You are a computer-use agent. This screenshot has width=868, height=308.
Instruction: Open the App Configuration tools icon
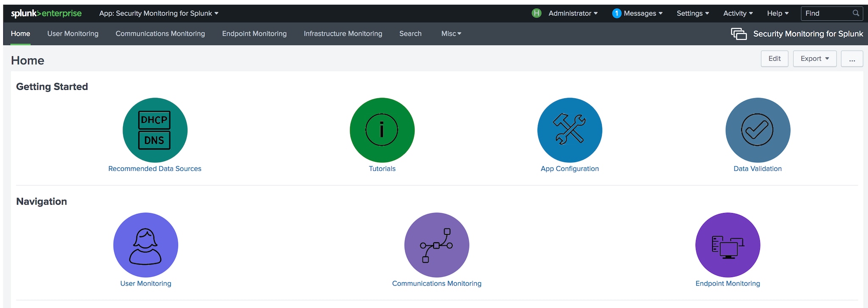[x=570, y=130]
